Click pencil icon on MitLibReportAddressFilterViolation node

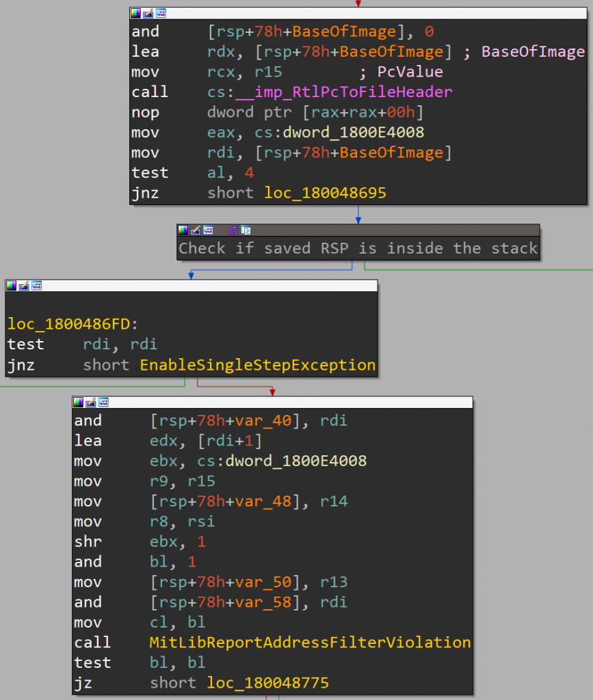(x=90, y=402)
